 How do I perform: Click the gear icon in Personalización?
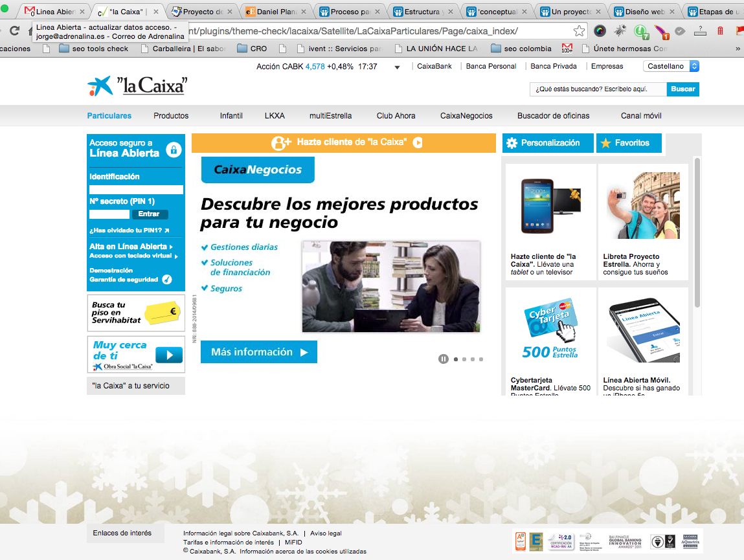(512, 143)
